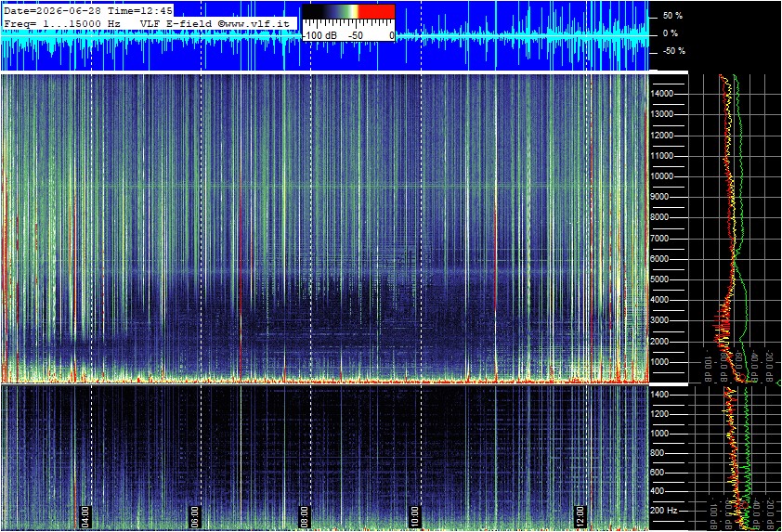Click the 8000 frequency axis label
This screenshot has height=532, width=782.
[659, 217]
